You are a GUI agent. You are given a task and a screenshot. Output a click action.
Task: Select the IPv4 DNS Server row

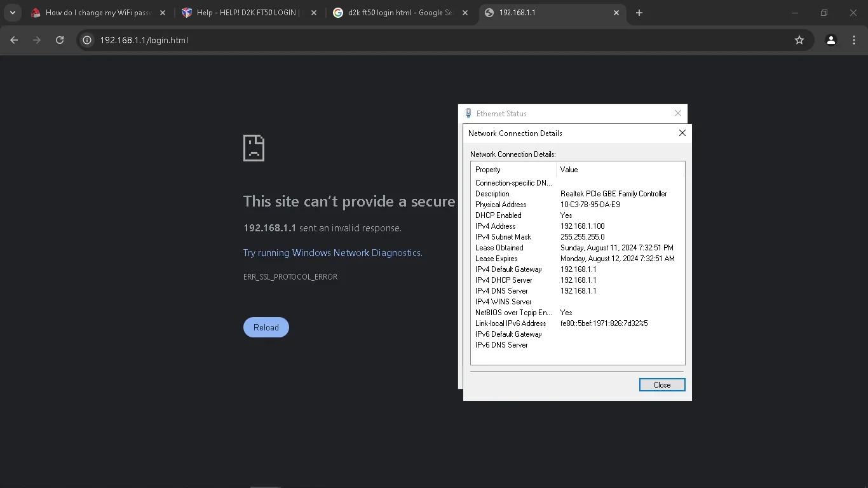tap(578, 291)
